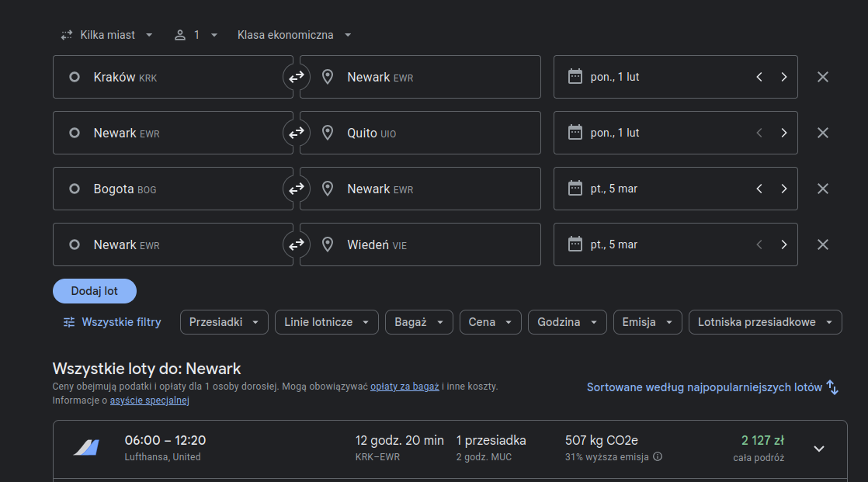
Task: Open the Klasa ekonomiczna class dropdown
Action: tap(294, 35)
